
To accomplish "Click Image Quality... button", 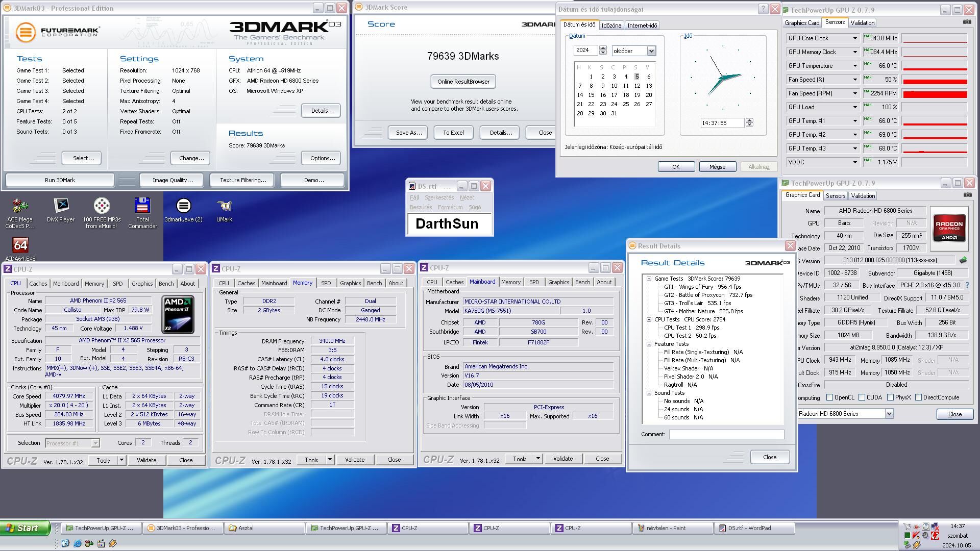I will [x=173, y=180].
